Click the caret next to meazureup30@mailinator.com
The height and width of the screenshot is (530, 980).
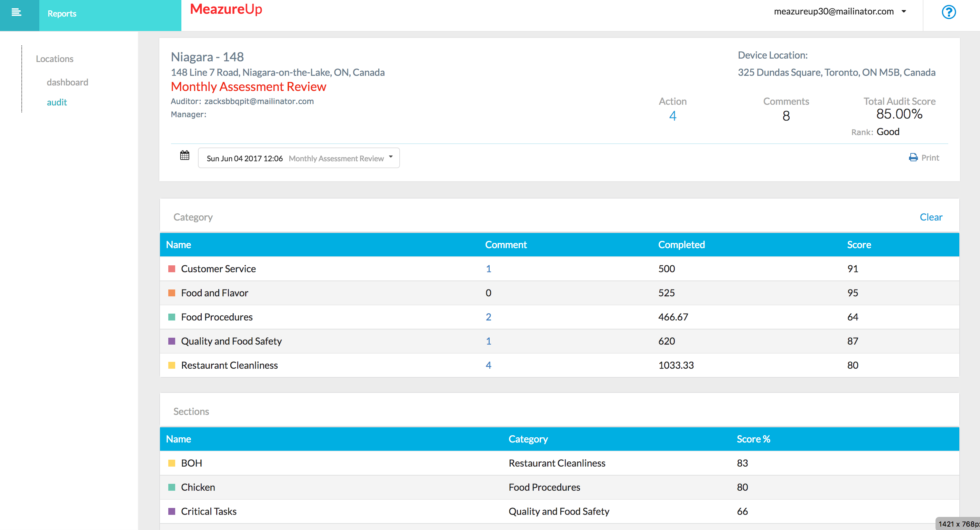tap(904, 11)
